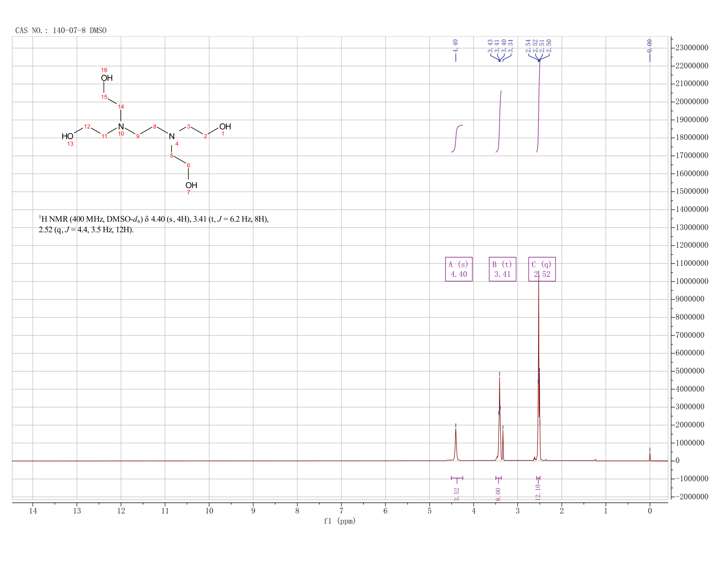Select the multiplet box B (t) 3.41
The height and width of the screenshot is (563, 728).
[x=503, y=269]
